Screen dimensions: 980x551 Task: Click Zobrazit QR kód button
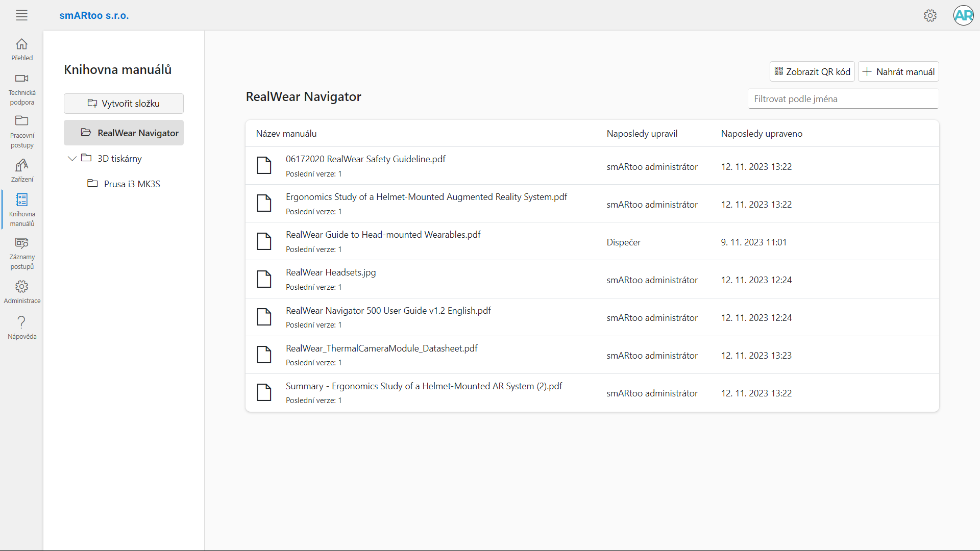tap(812, 71)
